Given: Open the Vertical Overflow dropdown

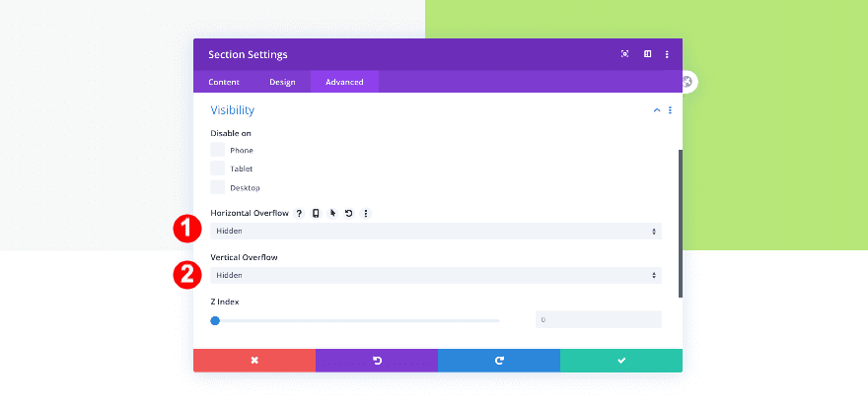Looking at the screenshot, I should [x=436, y=275].
